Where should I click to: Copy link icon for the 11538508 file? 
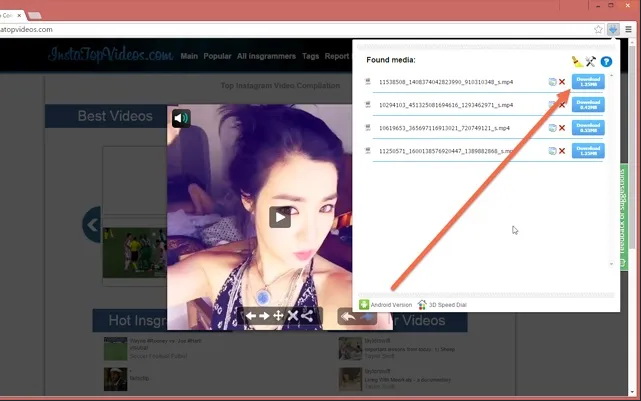tap(552, 82)
